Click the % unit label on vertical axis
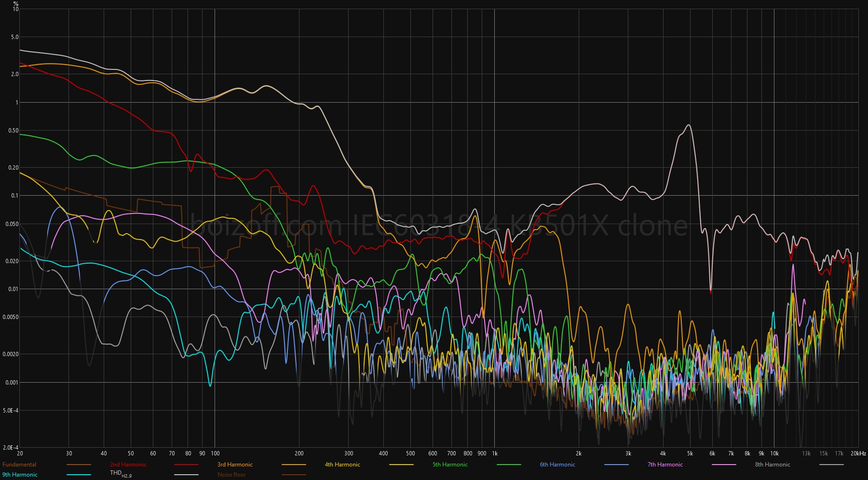 pos(16,3)
